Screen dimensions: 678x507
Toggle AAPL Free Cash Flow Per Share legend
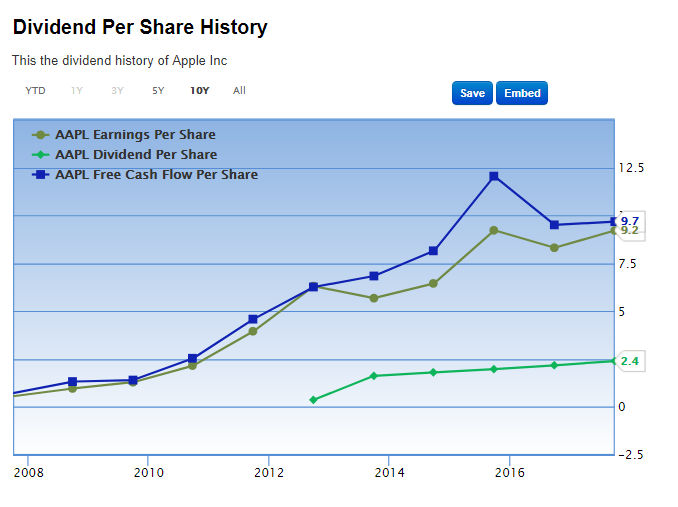(x=145, y=175)
